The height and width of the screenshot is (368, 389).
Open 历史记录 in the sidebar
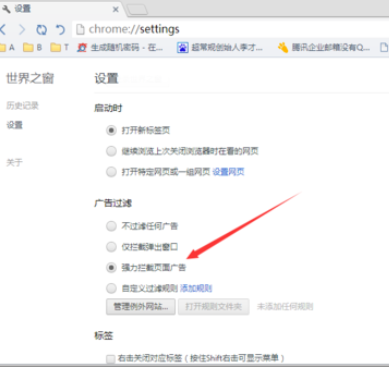pyautogui.click(x=22, y=106)
